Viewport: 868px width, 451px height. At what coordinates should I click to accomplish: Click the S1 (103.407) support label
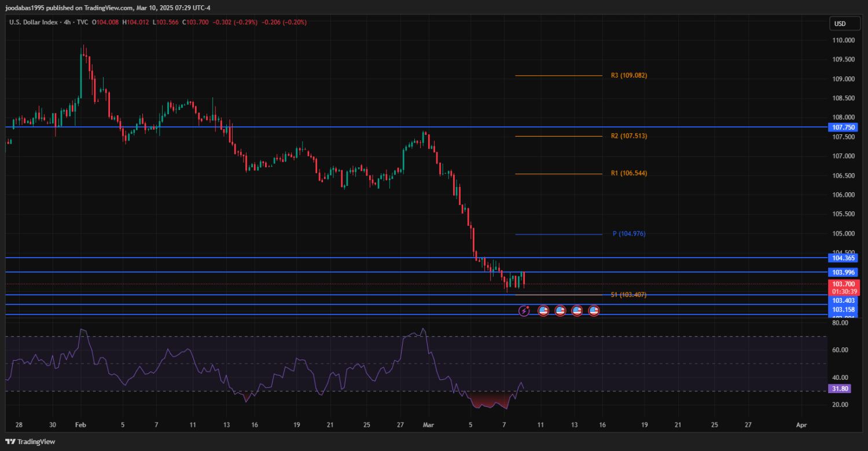(x=628, y=295)
